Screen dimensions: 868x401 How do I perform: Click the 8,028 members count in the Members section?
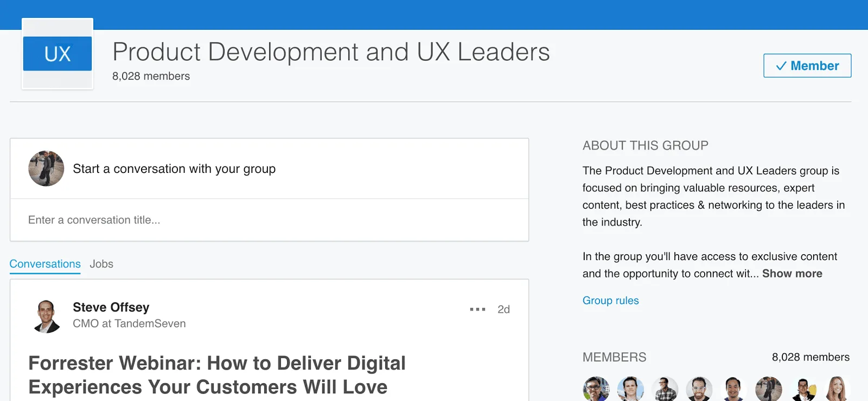pyautogui.click(x=810, y=357)
